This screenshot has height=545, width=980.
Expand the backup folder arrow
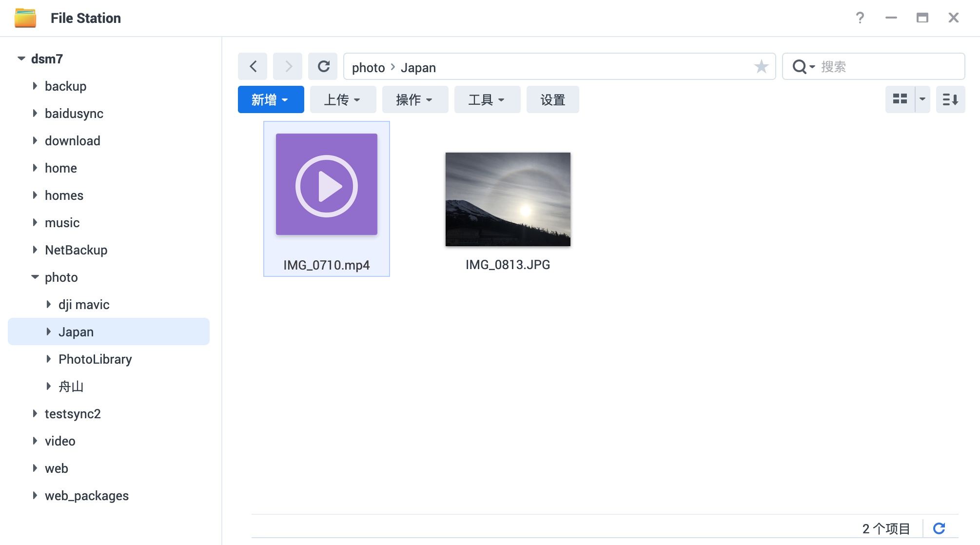[35, 86]
